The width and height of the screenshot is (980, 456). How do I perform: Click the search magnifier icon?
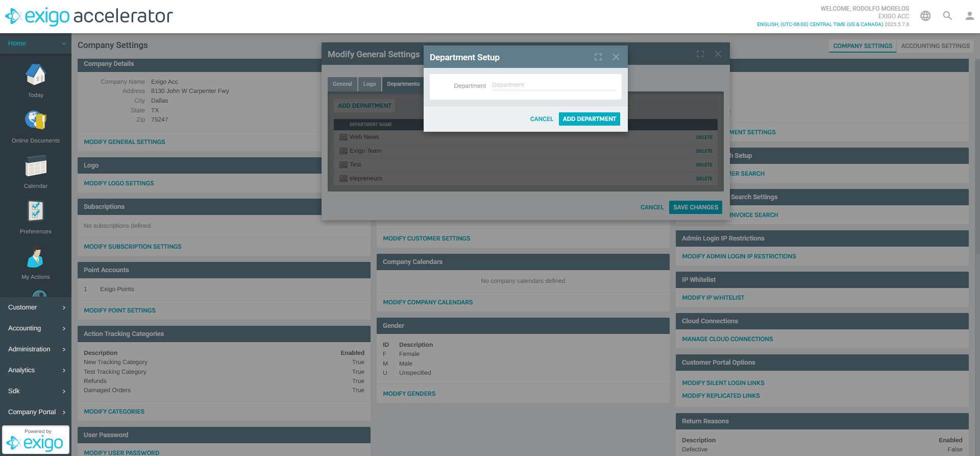947,16
